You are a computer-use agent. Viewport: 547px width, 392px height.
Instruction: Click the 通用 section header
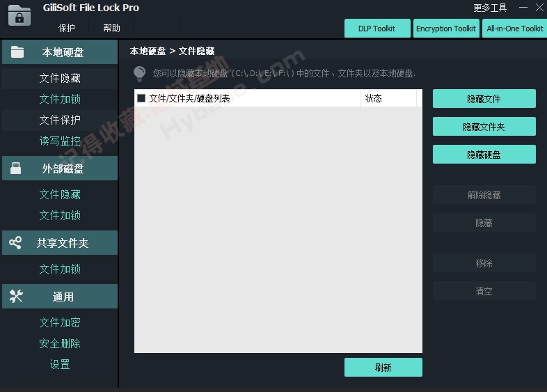pyautogui.click(x=60, y=297)
